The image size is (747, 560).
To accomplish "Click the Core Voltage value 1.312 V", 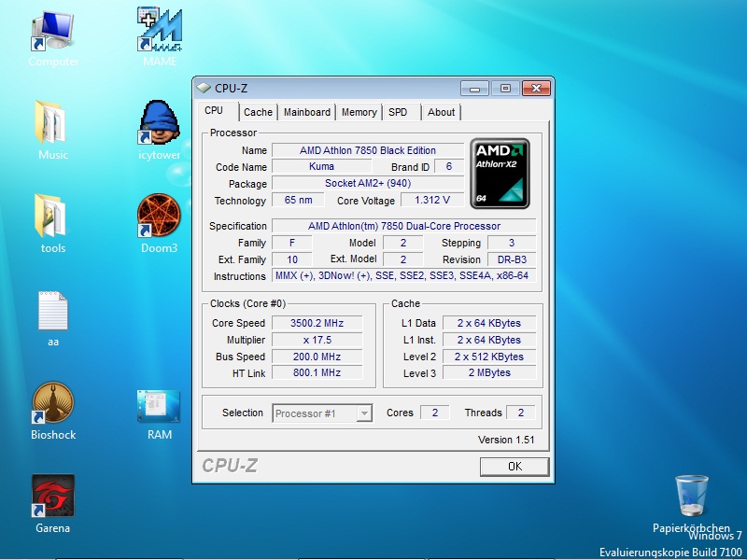I will (x=432, y=200).
